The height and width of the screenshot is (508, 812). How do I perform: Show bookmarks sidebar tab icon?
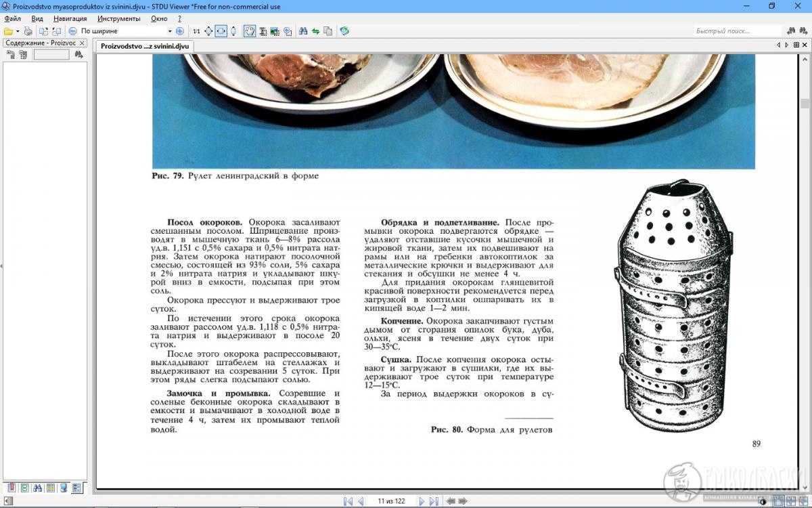click(x=12, y=488)
